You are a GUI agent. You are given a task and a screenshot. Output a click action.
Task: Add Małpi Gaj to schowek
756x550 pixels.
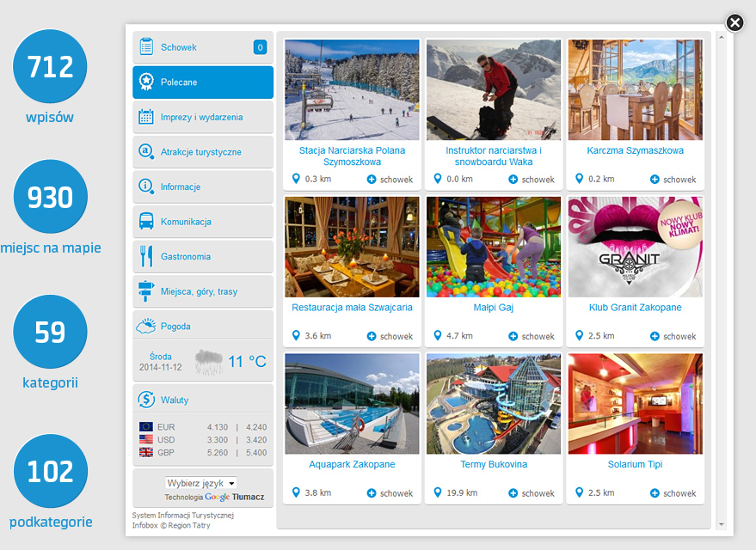pyautogui.click(x=532, y=336)
